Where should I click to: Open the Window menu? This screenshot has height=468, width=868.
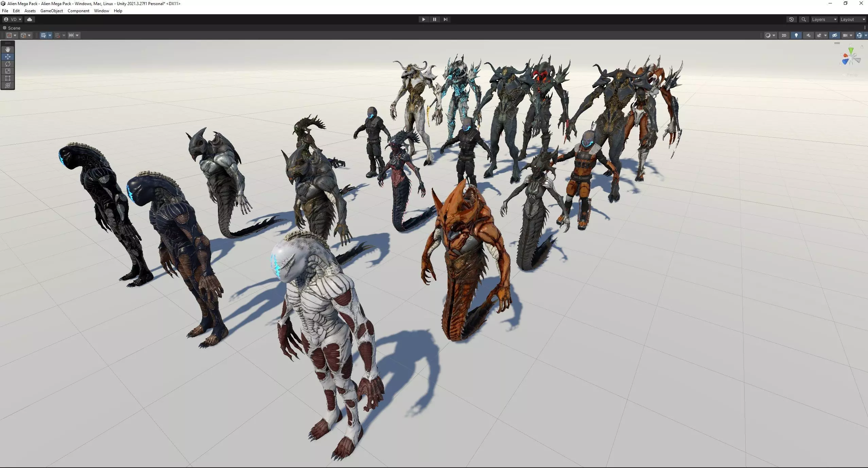click(x=102, y=11)
